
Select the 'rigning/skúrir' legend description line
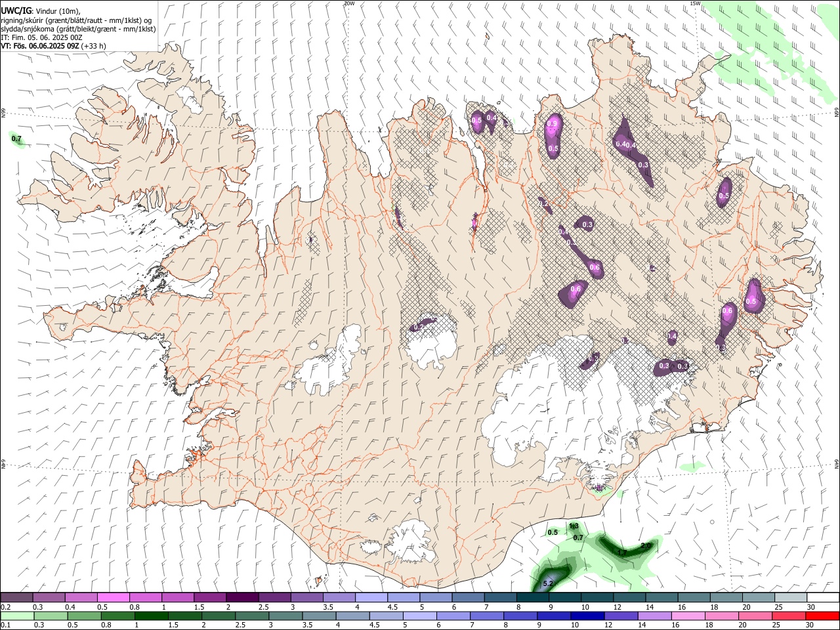click(77, 20)
